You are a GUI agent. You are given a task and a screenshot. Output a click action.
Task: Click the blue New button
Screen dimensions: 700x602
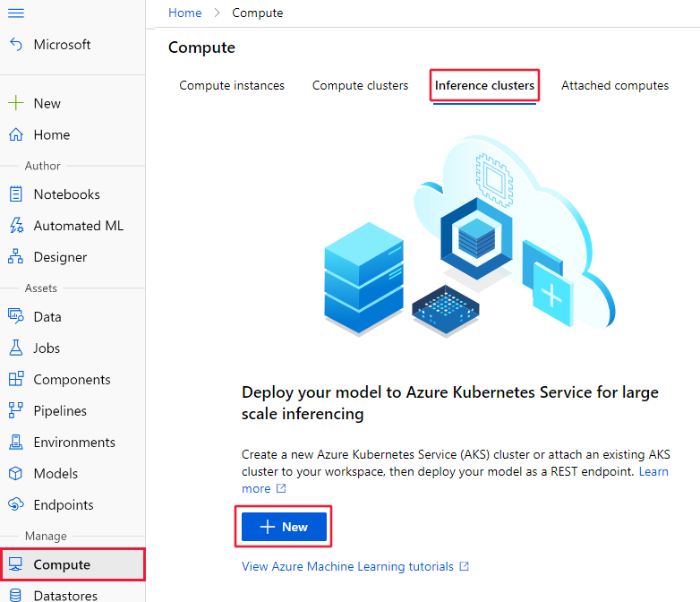point(284,527)
